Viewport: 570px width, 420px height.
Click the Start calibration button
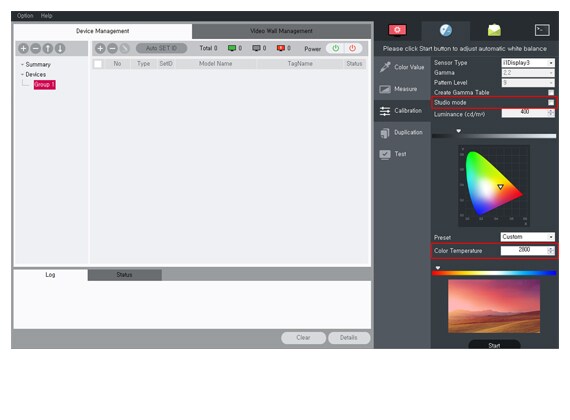click(494, 345)
